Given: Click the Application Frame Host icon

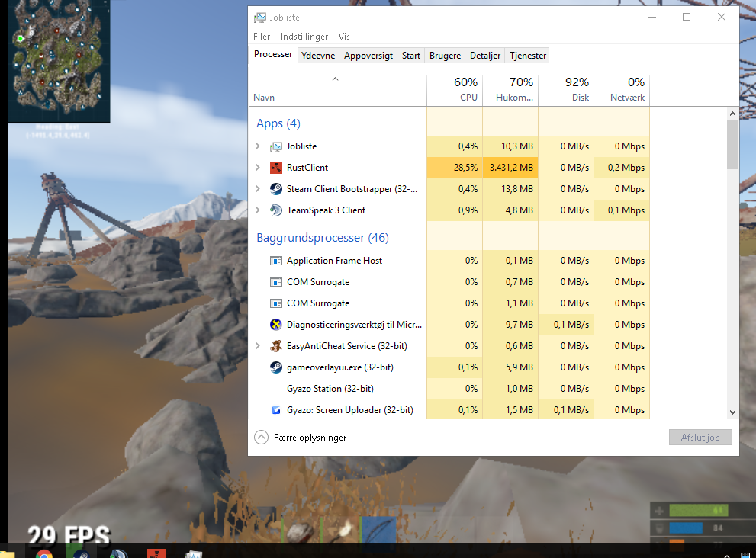Looking at the screenshot, I should point(276,261).
